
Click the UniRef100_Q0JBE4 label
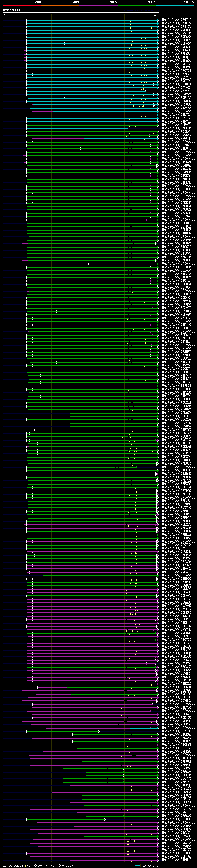coord(176,84)
